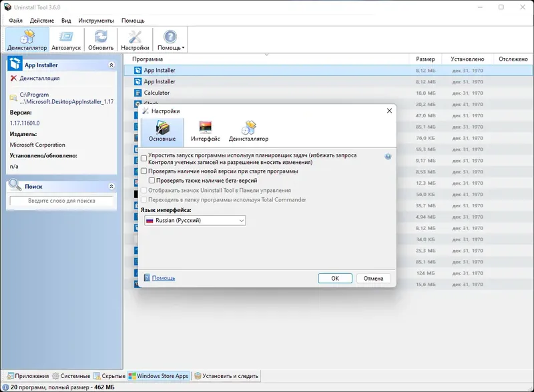Enable simplified launch via task scheduler checkbox

point(144,158)
